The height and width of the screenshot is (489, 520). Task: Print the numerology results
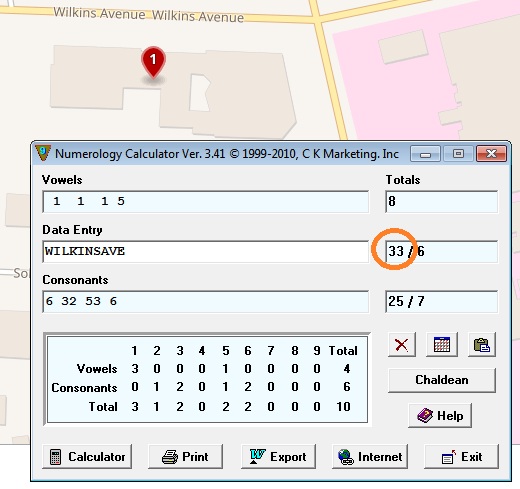click(x=185, y=457)
